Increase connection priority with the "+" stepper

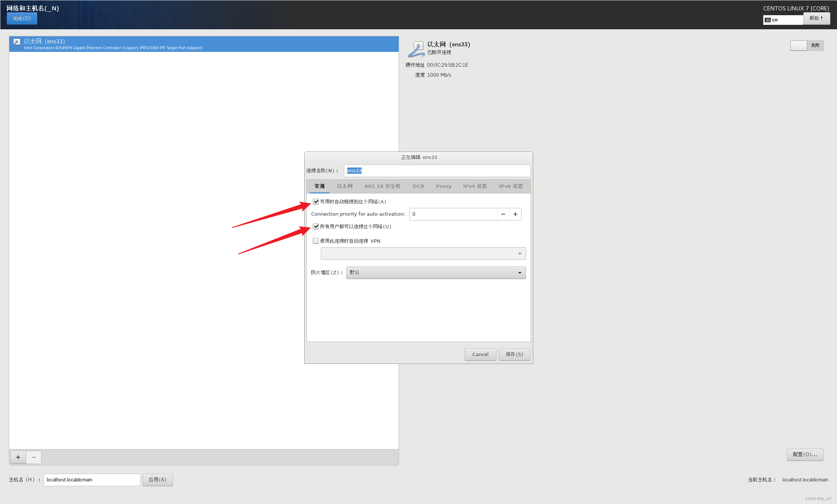tap(515, 214)
